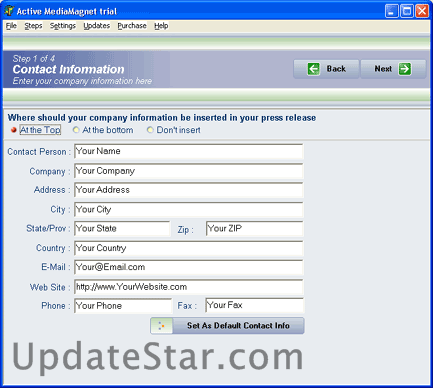Close the Active MediaMagnet window
The height and width of the screenshot is (388, 433).
(422, 11)
